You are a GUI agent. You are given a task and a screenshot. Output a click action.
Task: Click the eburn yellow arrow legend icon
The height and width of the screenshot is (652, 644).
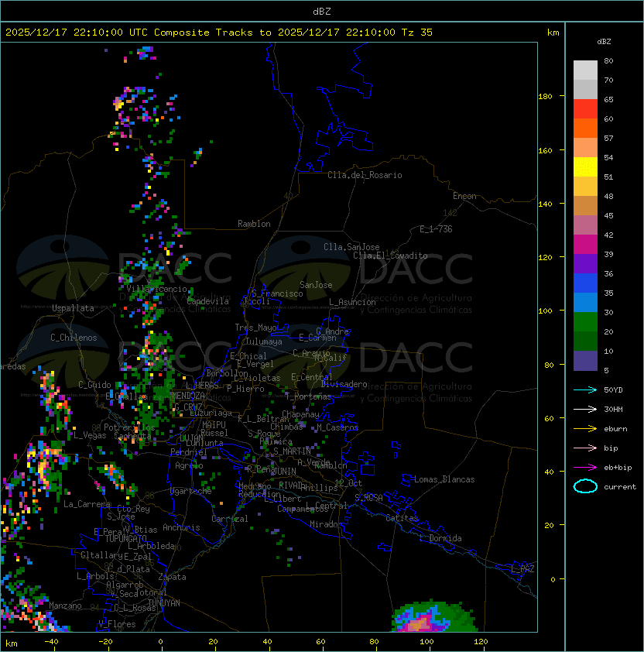(585, 429)
